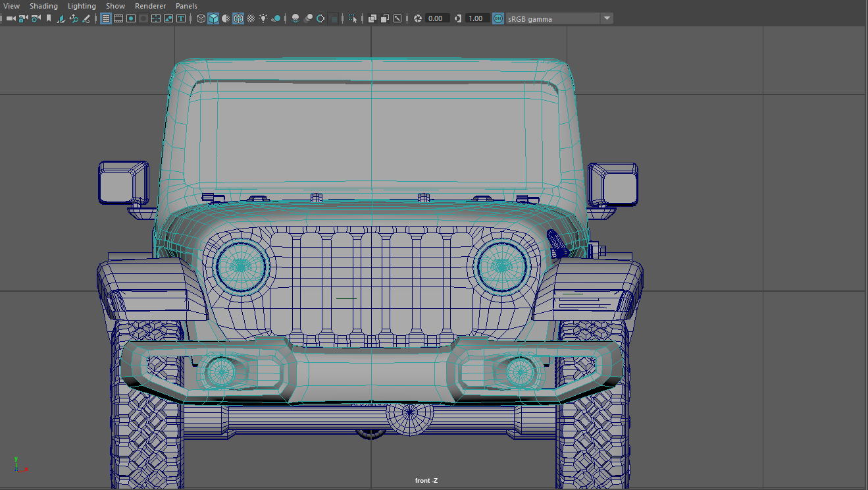Screen dimensions: 868x490
Task: Click the Exposure reset icon
Action: point(417,18)
